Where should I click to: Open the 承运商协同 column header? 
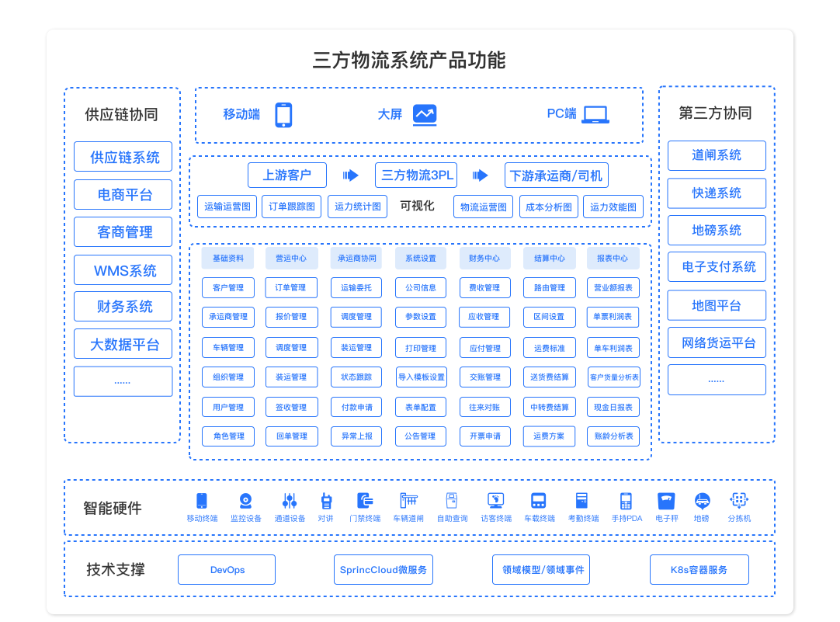pyautogui.click(x=356, y=259)
